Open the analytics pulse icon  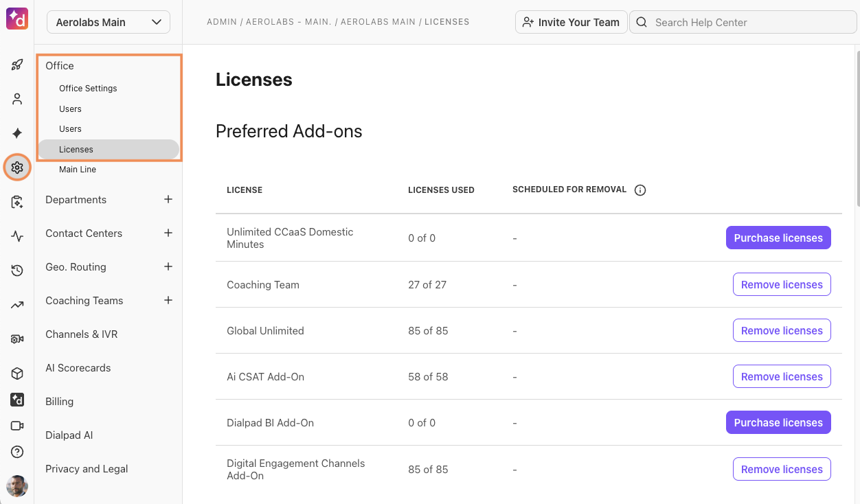click(16, 236)
